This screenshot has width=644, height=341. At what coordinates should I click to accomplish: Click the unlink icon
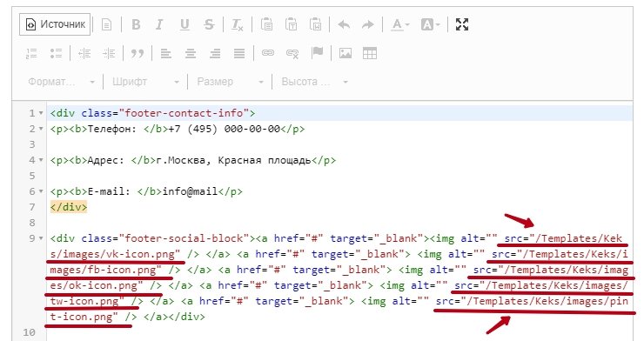(x=292, y=53)
